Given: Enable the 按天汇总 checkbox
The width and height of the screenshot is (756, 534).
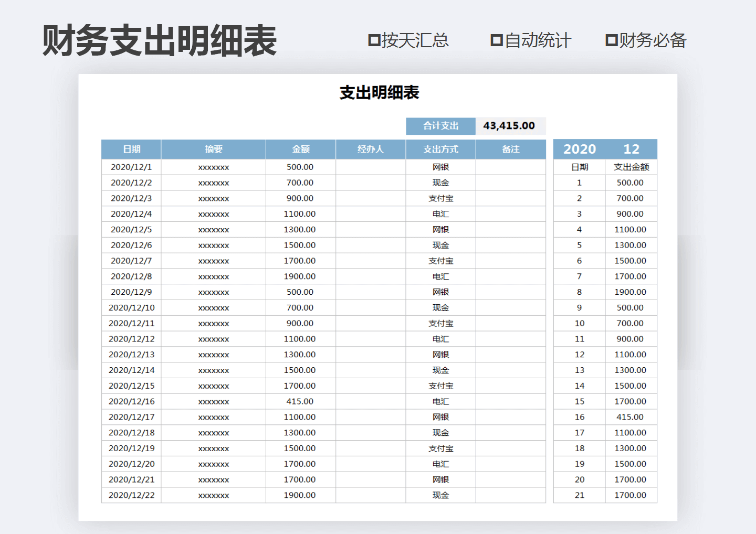Looking at the screenshot, I should coord(373,40).
